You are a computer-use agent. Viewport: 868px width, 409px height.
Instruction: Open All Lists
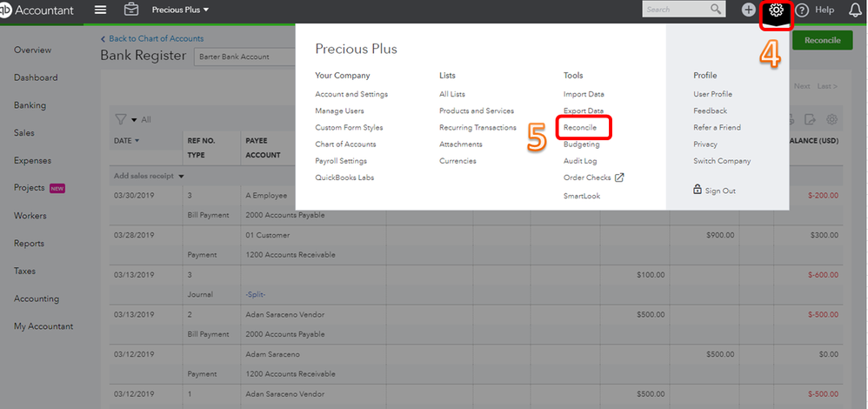click(452, 94)
